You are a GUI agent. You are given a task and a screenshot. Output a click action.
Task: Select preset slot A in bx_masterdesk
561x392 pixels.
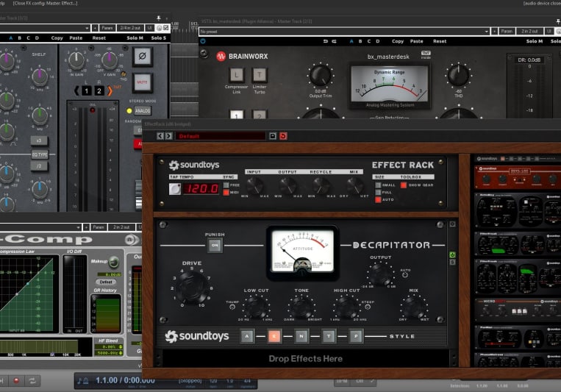[351, 41]
